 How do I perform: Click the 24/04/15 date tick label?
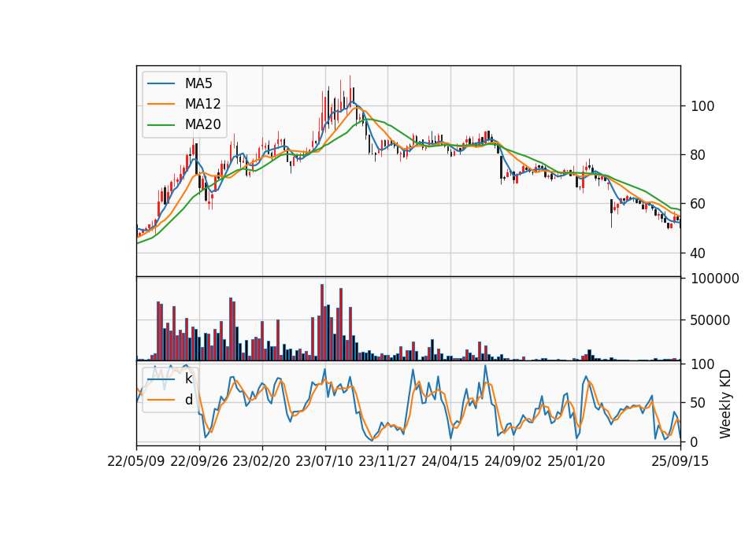pos(450,461)
